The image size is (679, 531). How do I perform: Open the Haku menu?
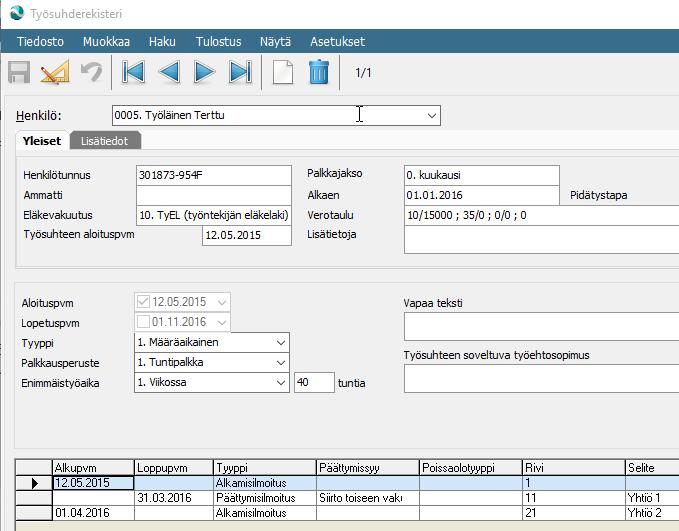point(162,42)
